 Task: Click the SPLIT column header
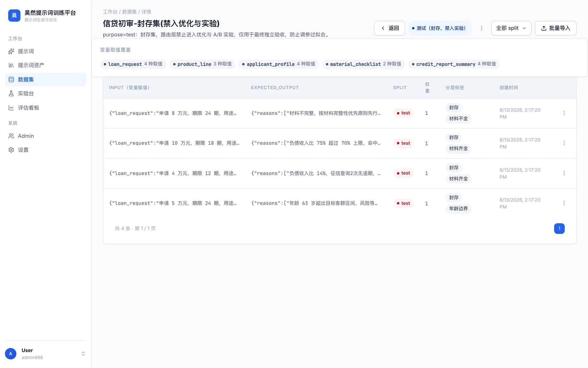(x=400, y=88)
